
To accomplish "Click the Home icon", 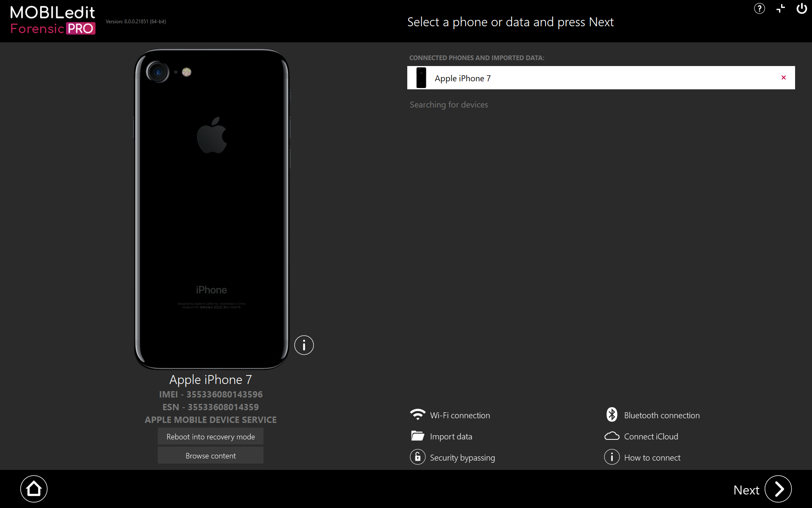I will [x=34, y=489].
